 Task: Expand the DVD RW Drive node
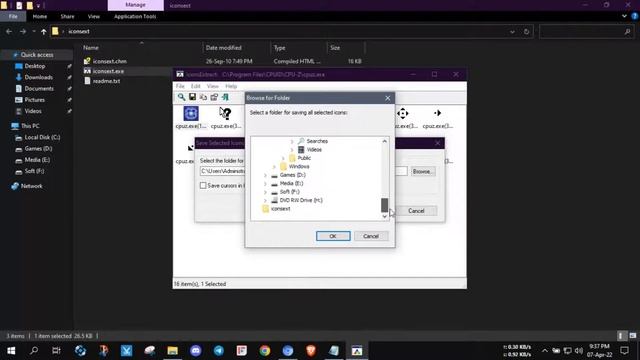coord(265,200)
